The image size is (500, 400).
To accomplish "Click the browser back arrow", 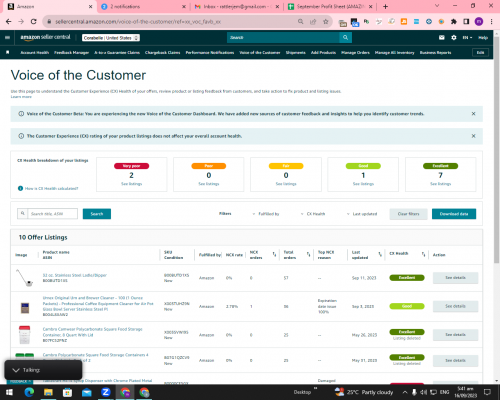I will (x=8, y=22).
